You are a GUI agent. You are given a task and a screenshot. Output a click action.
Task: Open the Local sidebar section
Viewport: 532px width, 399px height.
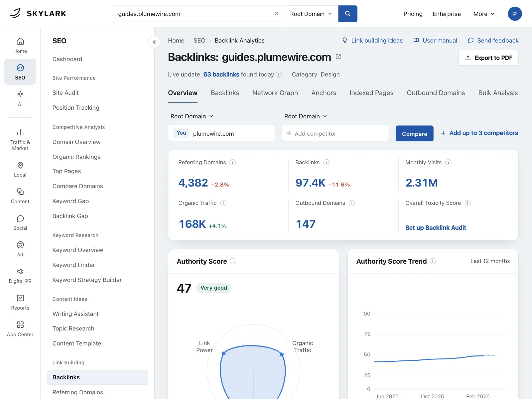click(20, 169)
